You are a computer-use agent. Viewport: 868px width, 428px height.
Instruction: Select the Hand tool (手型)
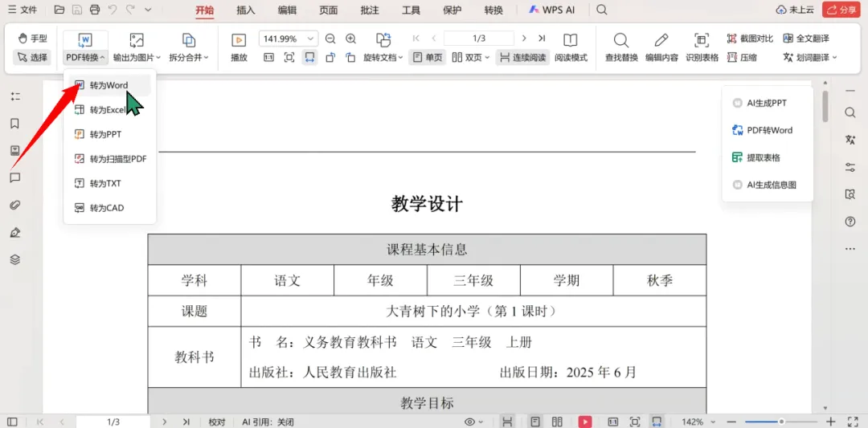(x=33, y=39)
